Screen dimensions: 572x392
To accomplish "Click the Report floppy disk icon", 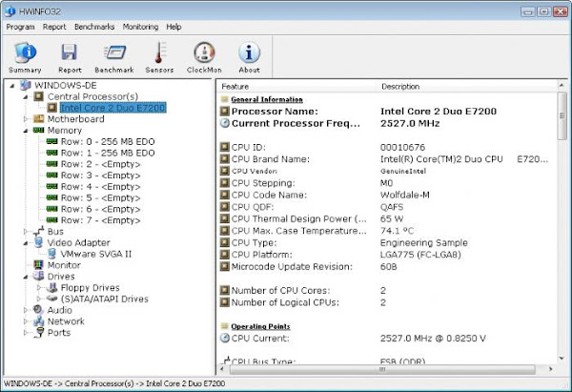I will click(69, 52).
